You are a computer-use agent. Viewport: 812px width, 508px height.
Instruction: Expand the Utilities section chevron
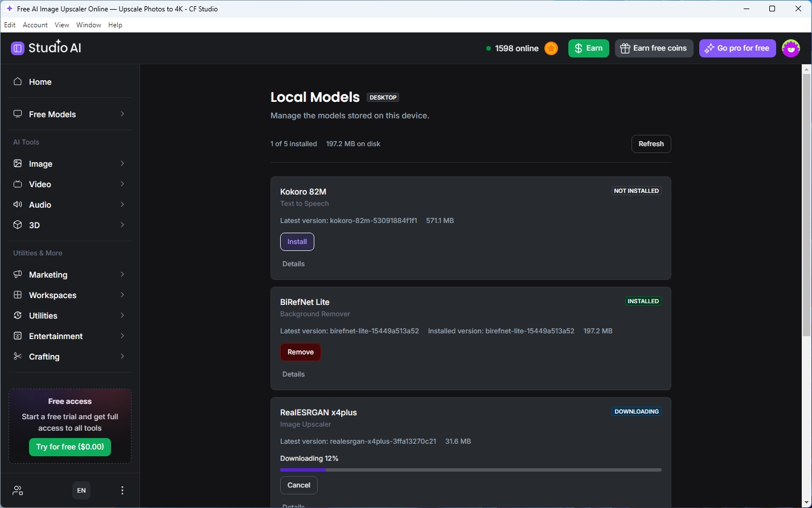click(122, 316)
